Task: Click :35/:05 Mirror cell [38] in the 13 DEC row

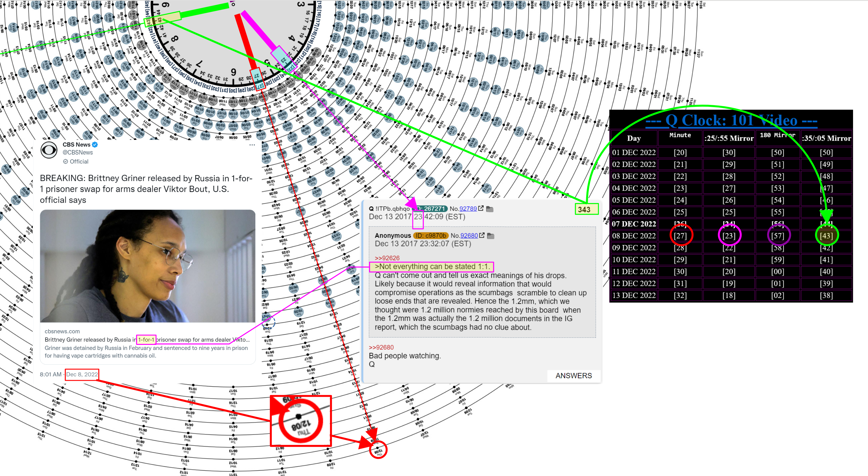Action: pyautogui.click(x=826, y=296)
